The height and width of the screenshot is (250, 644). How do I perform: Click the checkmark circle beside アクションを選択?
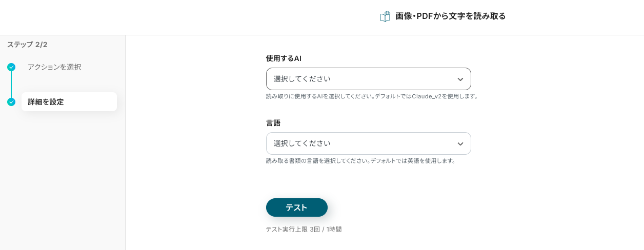pyautogui.click(x=11, y=67)
